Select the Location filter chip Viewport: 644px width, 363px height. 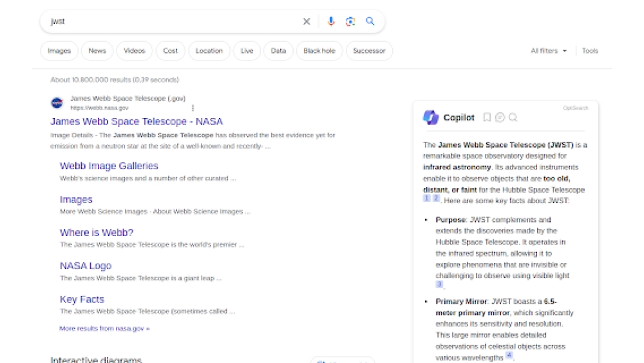(x=209, y=51)
